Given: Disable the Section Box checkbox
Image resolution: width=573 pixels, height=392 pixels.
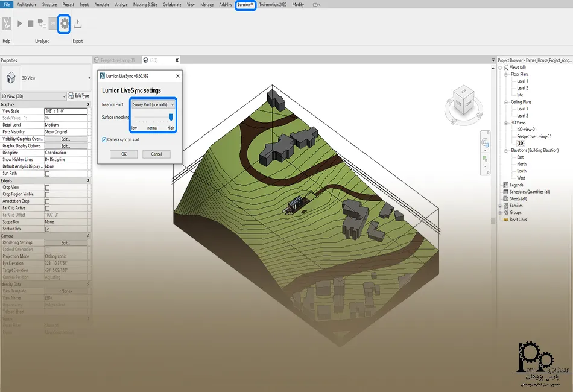Looking at the screenshot, I should pos(48,229).
